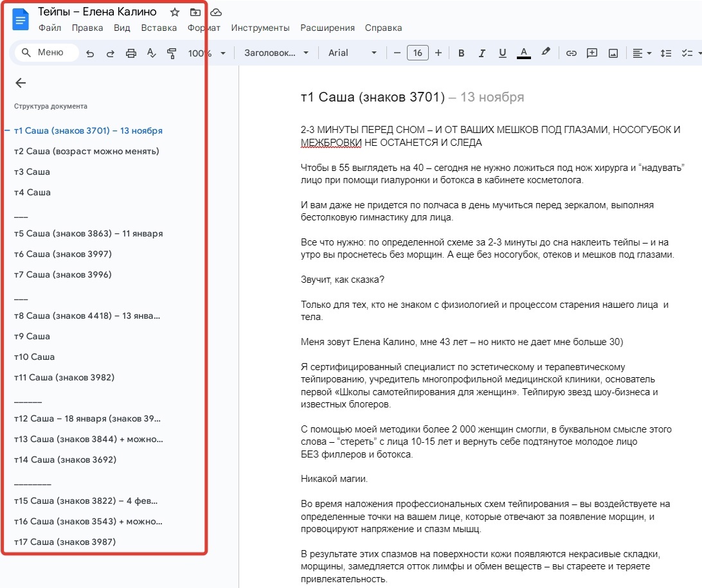Open the paragraph style dropdown Заголовок
The height and width of the screenshot is (588, 702).
click(x=276, y=53)
